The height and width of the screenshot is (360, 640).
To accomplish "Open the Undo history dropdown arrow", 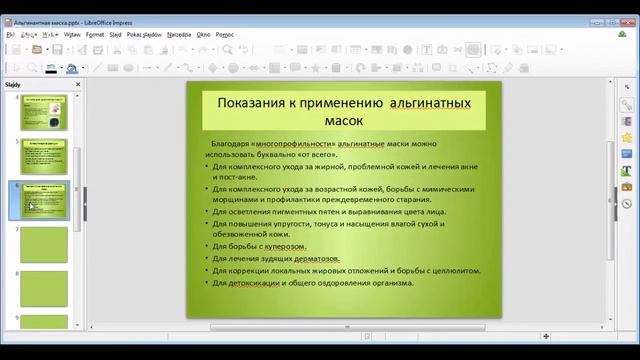I will (193, 50).
